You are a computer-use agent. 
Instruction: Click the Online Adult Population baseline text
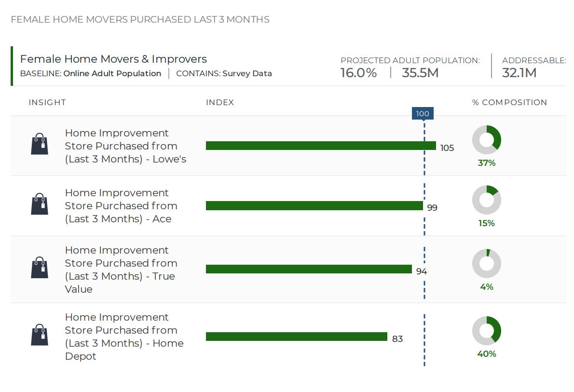tap(112, 74)
